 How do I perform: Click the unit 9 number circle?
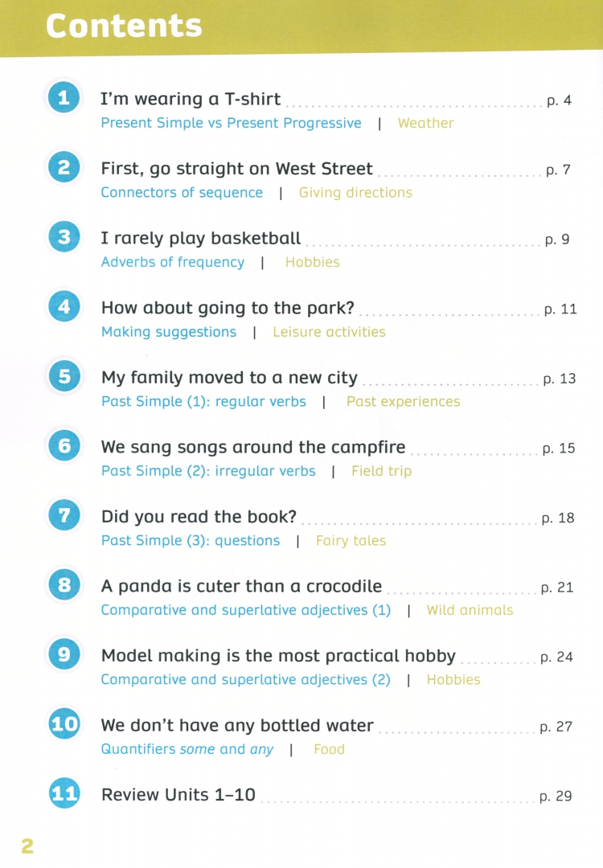[64, 656]
